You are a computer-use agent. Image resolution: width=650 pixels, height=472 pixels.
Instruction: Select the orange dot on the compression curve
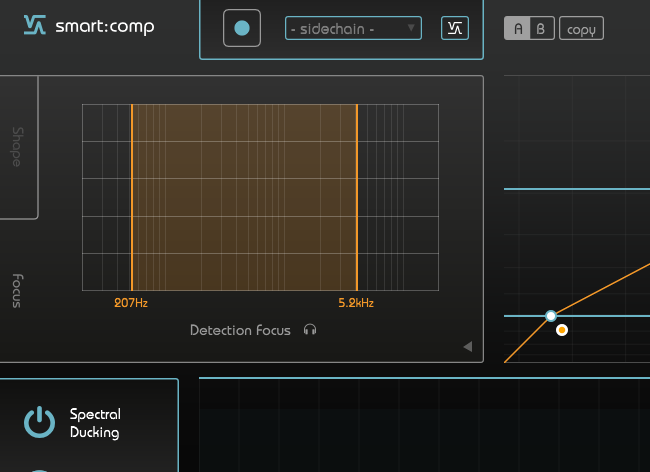pos(562,330)
